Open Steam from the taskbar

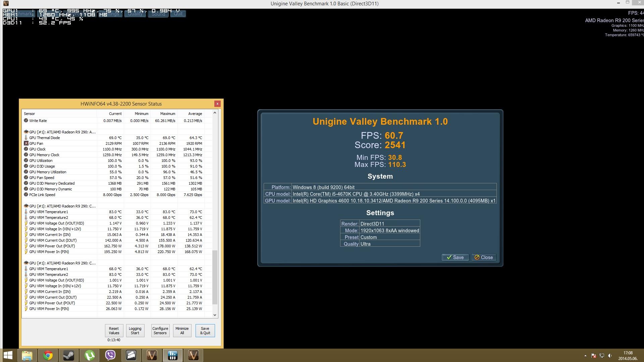(69, 355)
